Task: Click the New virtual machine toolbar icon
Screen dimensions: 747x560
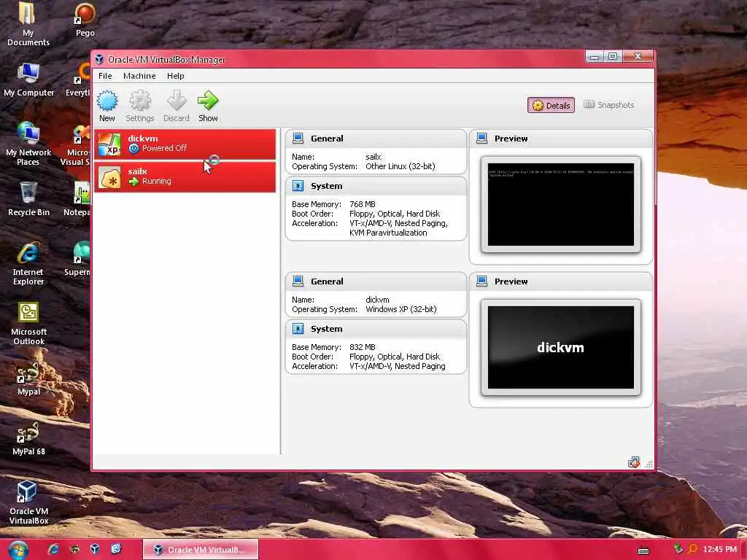Action: pos(107,101)
